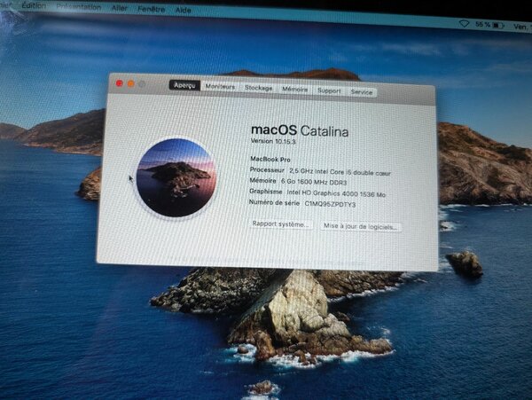Click the Rapport système button
Viewport: 532px width, 400px height.
pos(280,224)
